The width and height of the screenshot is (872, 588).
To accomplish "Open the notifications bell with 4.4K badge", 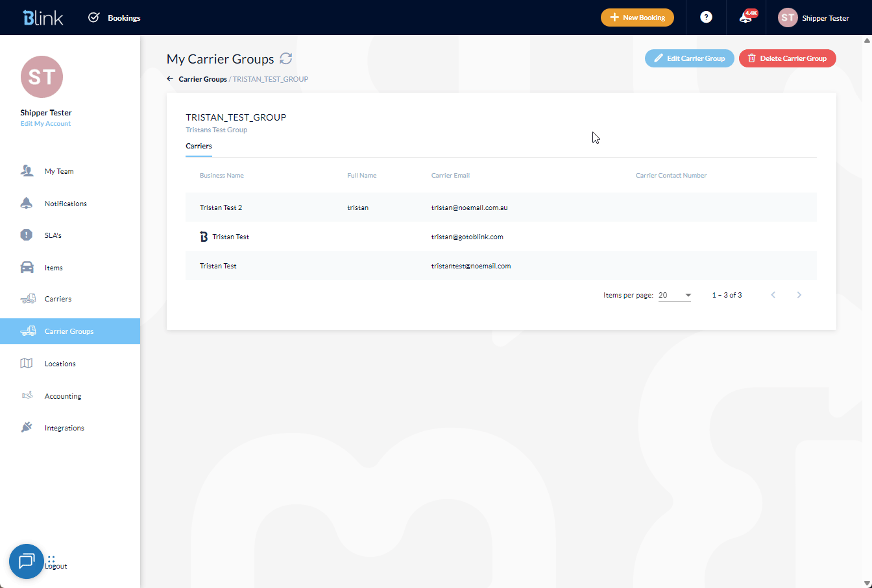I will point(746,18).
